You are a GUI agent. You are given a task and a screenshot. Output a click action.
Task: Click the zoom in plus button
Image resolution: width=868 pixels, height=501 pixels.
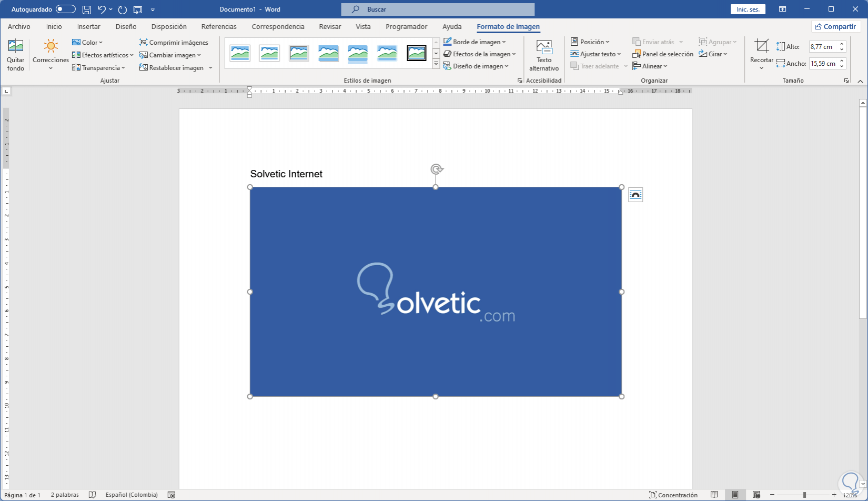click(834, 495)
